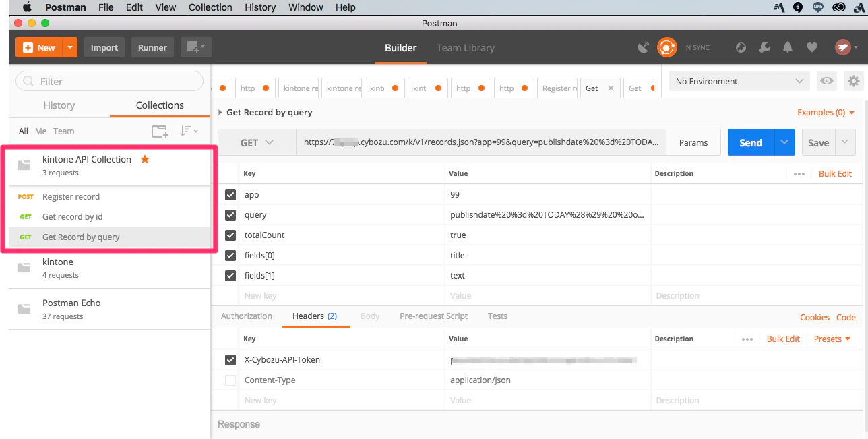
Task: Click the Cookies link
Action: [x=815, y=317]
